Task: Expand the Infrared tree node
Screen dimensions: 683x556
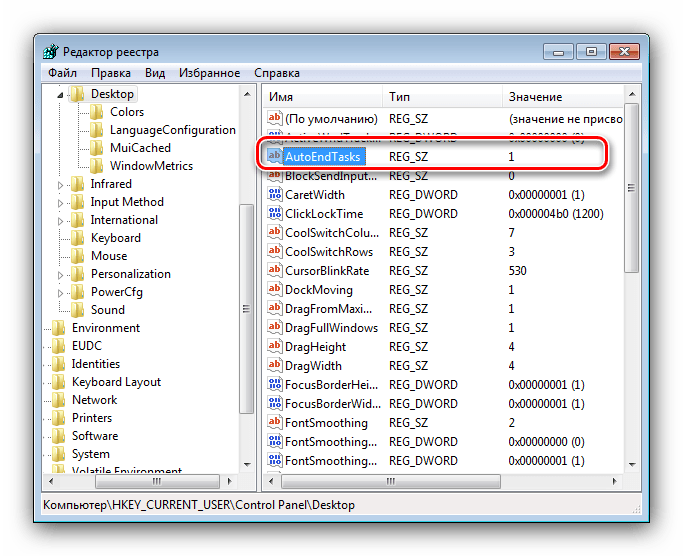Action: (x=61, y=185)
